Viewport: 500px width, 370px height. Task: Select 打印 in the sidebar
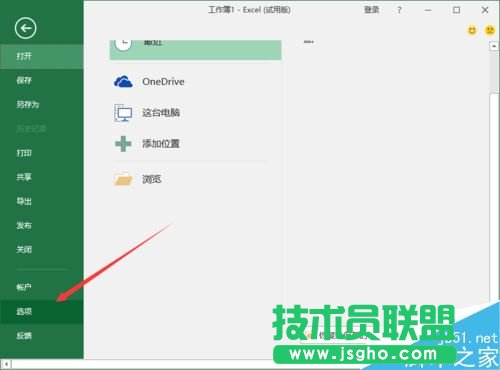[42, 153]
